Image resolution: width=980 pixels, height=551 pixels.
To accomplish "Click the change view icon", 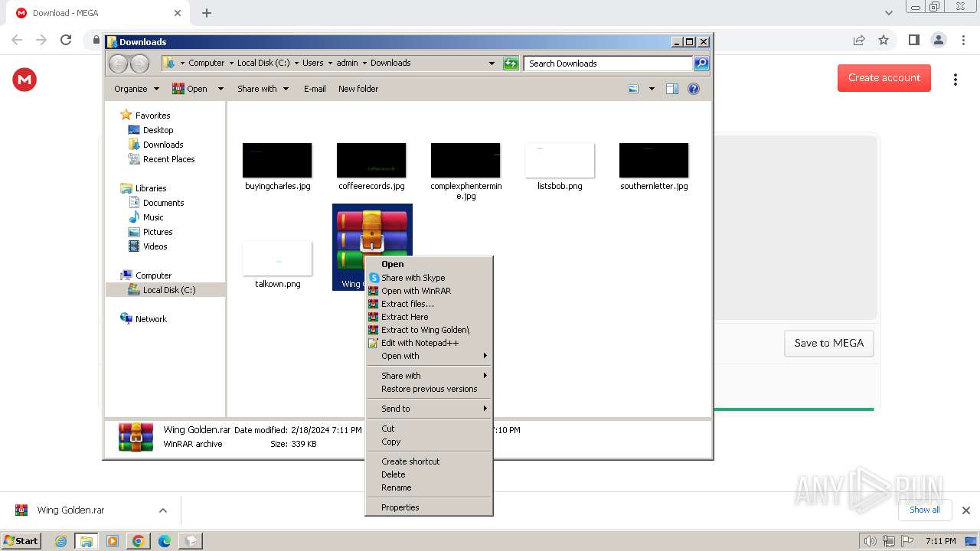I will [633, 89].
